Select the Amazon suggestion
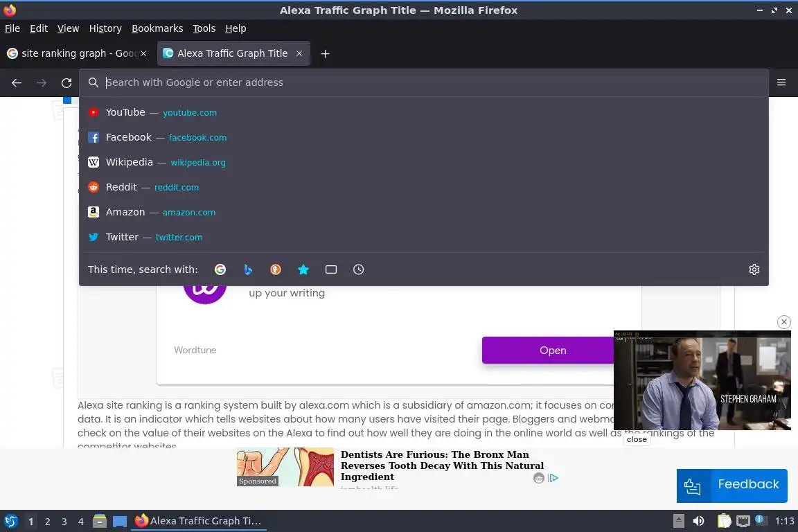This screenshot has width=798, height=532. [423, 212]
